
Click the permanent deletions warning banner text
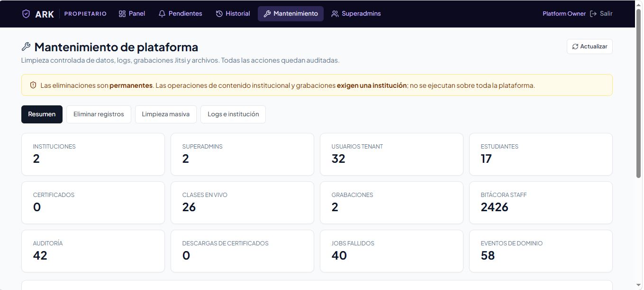tap(288, 85)
